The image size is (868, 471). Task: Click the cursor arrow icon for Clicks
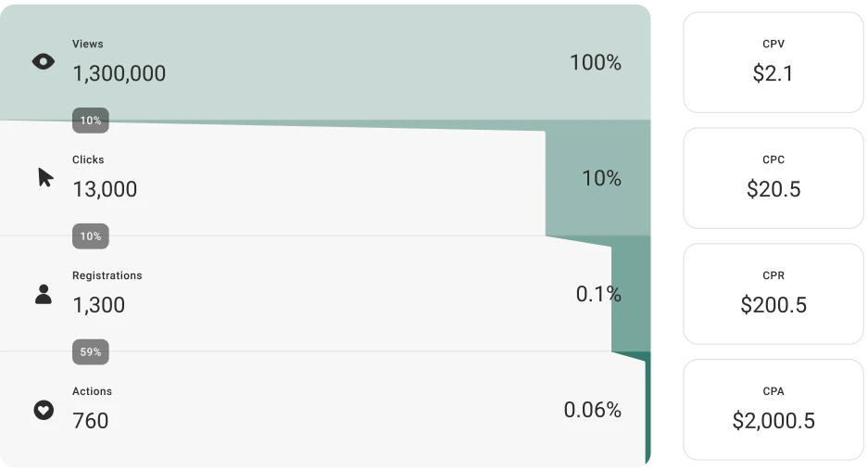[45, 177]
